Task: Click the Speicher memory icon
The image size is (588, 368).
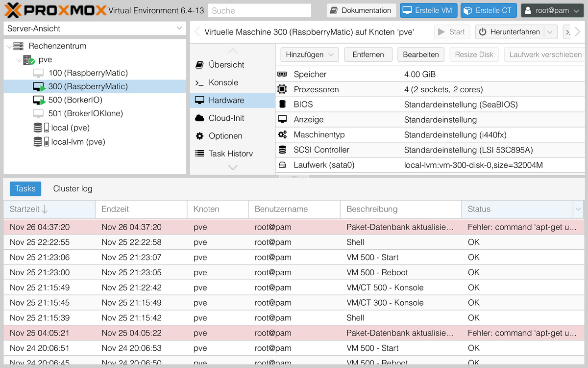Action: click(282, 75)
